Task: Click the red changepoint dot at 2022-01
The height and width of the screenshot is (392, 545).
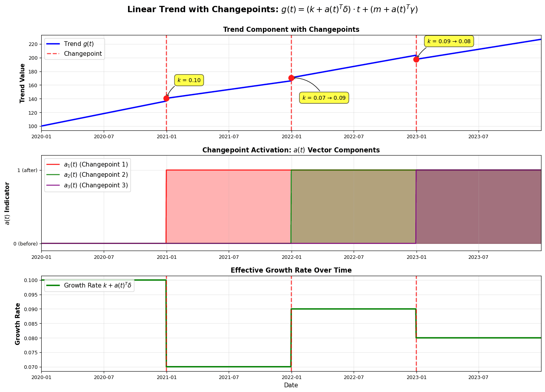Action: point(291,78)
